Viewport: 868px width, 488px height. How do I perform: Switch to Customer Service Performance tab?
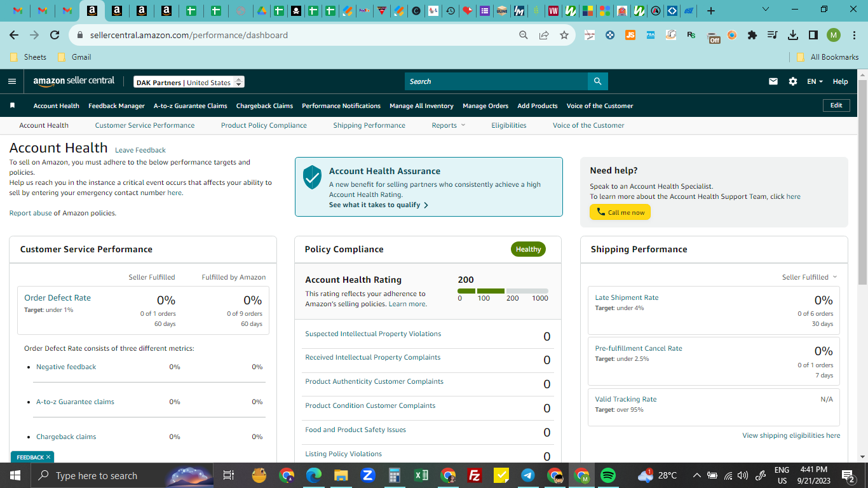pyautogui.click(x=145, y=125)
